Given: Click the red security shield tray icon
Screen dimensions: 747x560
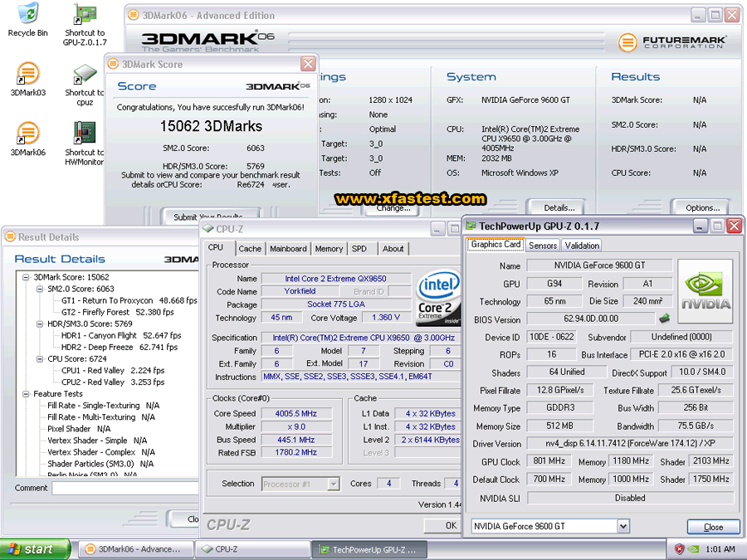Looking at the screenshot, I should (679, 549).
